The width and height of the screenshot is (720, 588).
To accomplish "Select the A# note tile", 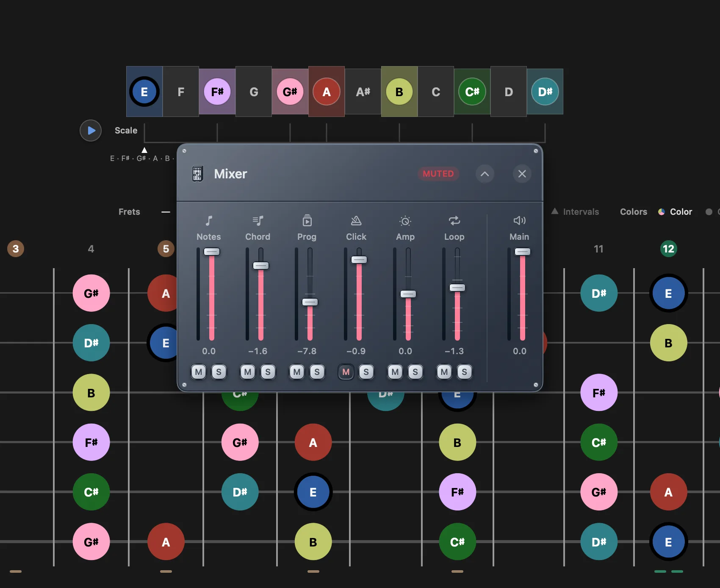I will [363, 92].
